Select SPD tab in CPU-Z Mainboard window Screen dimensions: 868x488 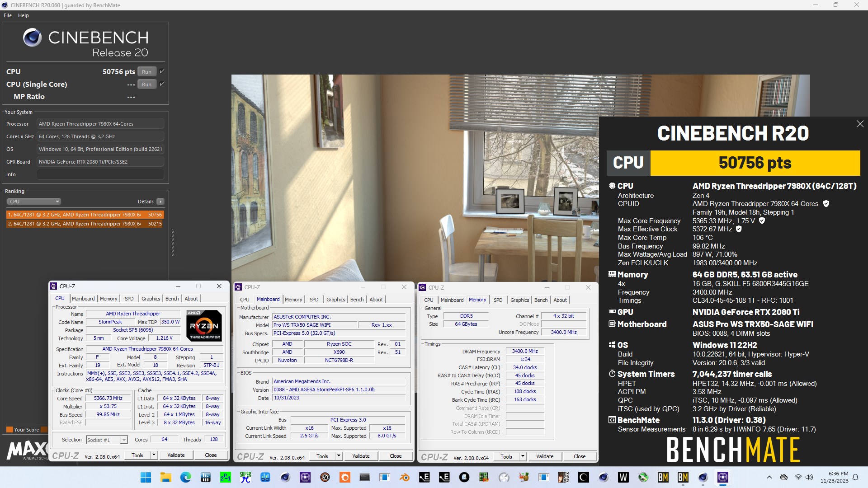pos(314,300)
